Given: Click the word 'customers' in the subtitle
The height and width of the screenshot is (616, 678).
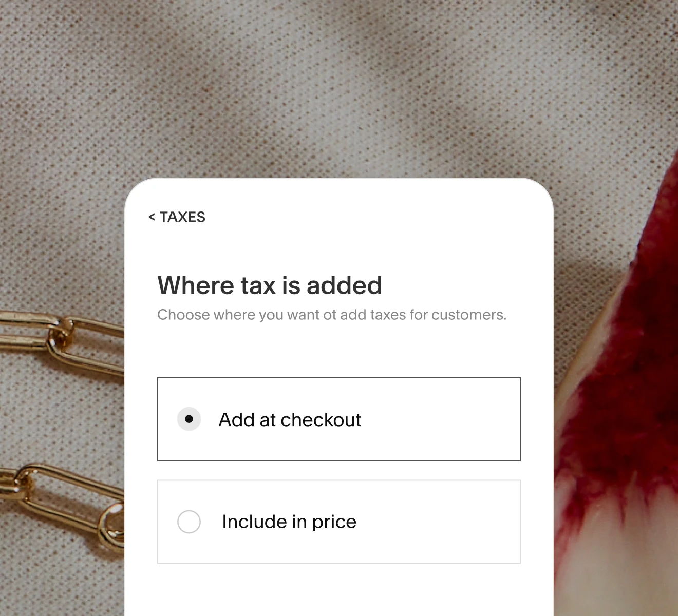Looking at the screenshot, I should (x=467, y=315).
